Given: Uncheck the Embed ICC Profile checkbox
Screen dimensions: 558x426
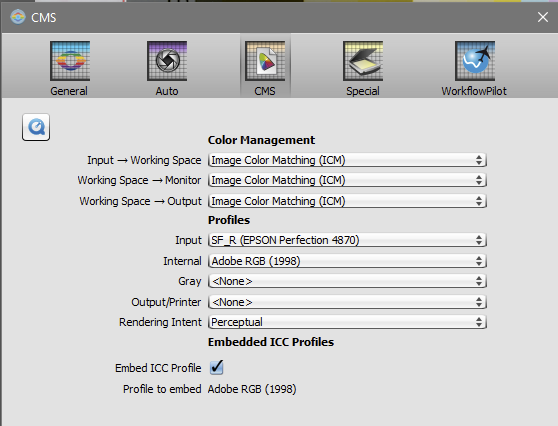Looking at the screenshot, I should pos(216,367).
